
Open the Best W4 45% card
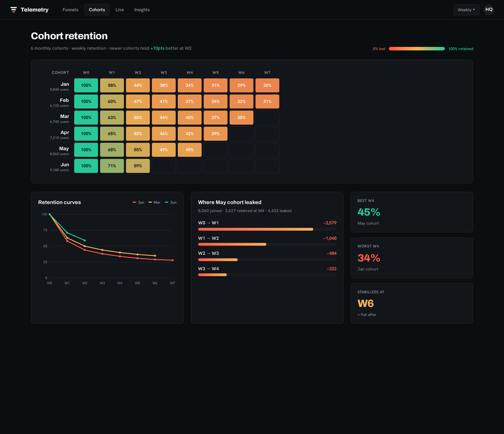(412, 212)
